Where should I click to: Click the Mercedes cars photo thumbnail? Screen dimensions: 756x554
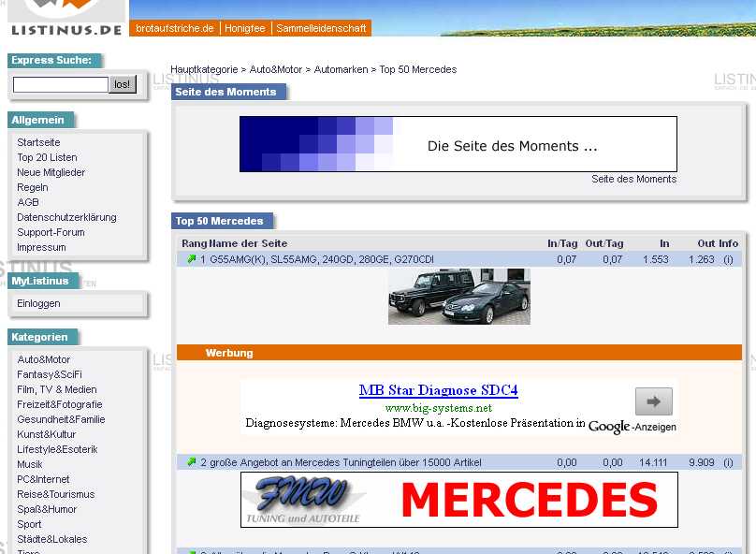click(x=459, y=297)
